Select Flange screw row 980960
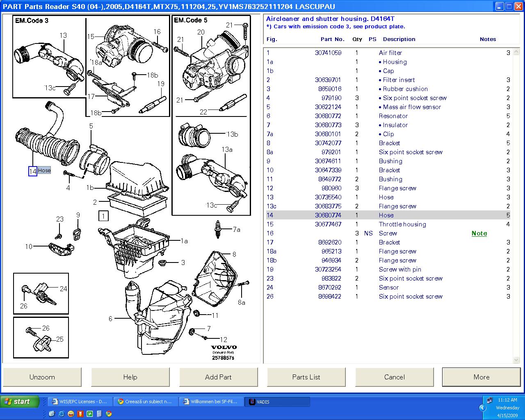 388,188
